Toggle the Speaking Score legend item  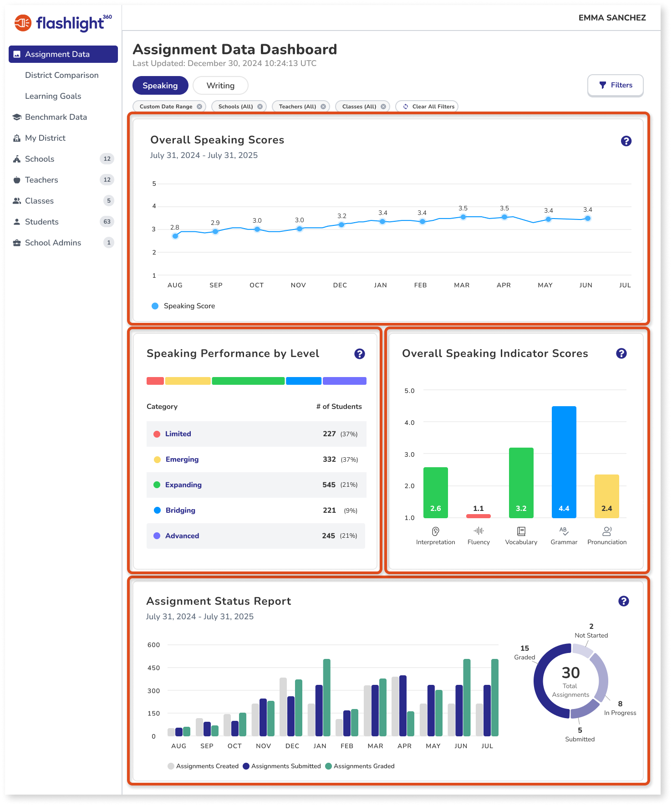click(x=183, y=306)
